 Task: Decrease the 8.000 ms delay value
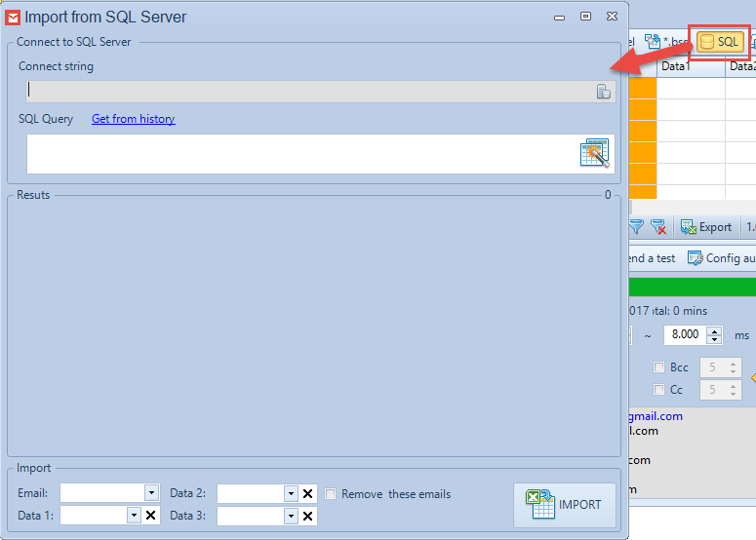click(x=714, y=339)
